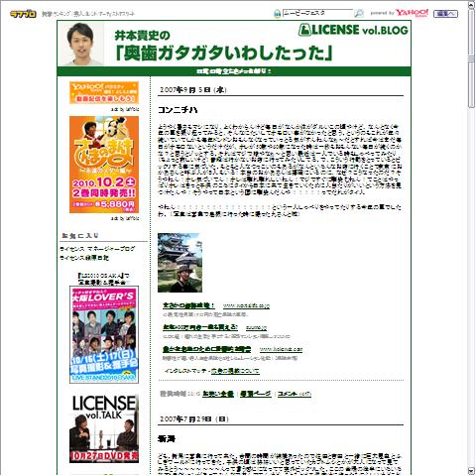Open the orange Yahoo! video banner in sidebar
This screenshot has width=476, height=476.
point(104,93)
